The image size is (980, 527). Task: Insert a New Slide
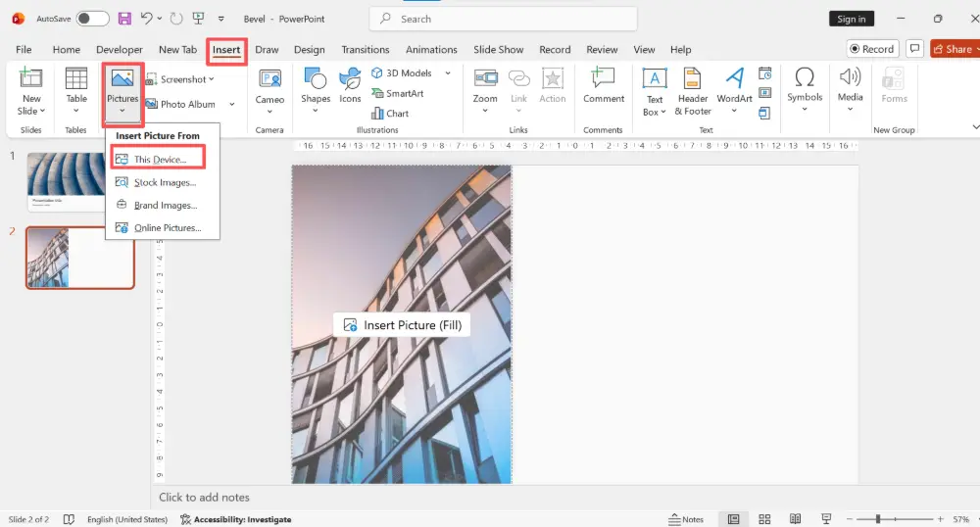tap(31, 92)
